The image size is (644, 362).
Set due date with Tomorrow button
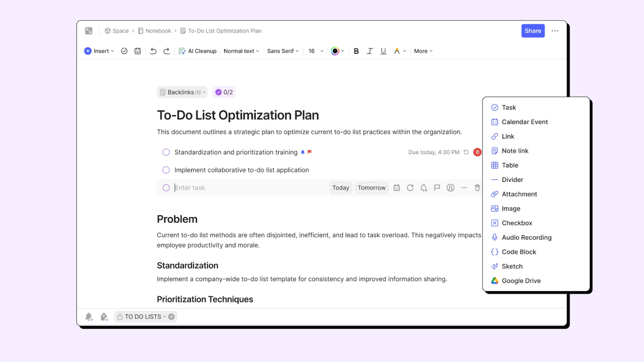[372, 188]
